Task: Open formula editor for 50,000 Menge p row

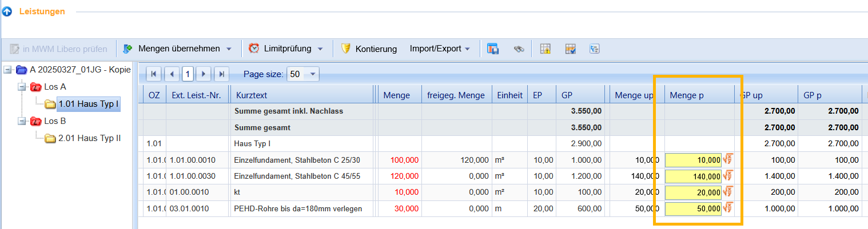Action: 728,208
